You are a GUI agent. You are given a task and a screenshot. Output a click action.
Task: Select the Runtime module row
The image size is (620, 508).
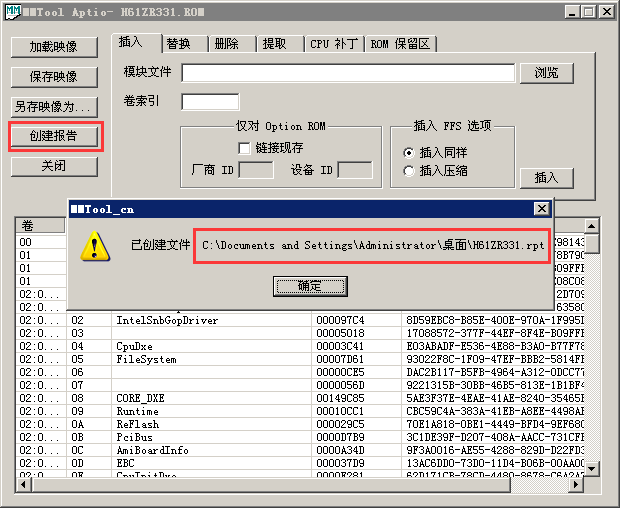coord(300,411)
